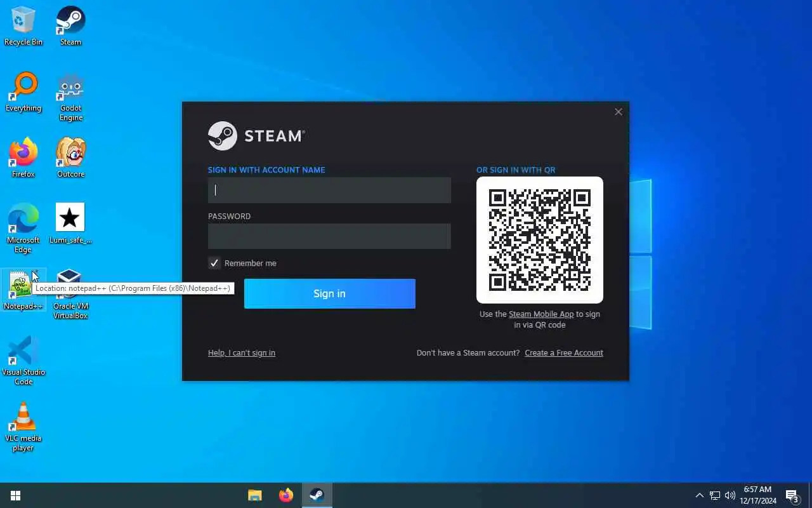
Task: Open the Create a Free Account link
Action: coord(564,353)
